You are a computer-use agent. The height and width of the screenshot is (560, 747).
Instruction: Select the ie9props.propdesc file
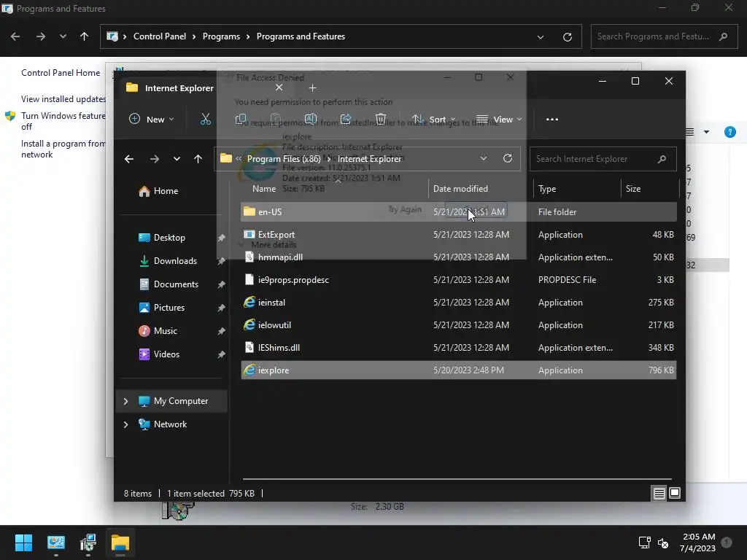(459, 280)
